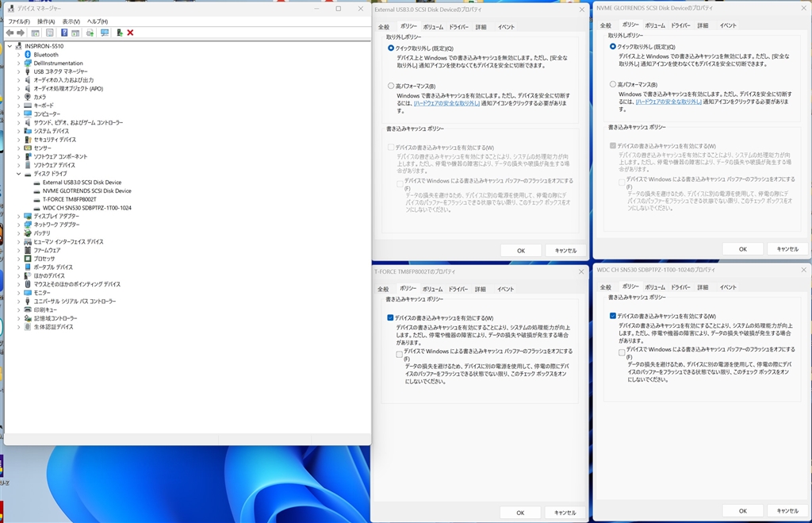Select 高パフォーマンス in NVME GLOTRENDS properties
The image size is (812, 523).
613,84
